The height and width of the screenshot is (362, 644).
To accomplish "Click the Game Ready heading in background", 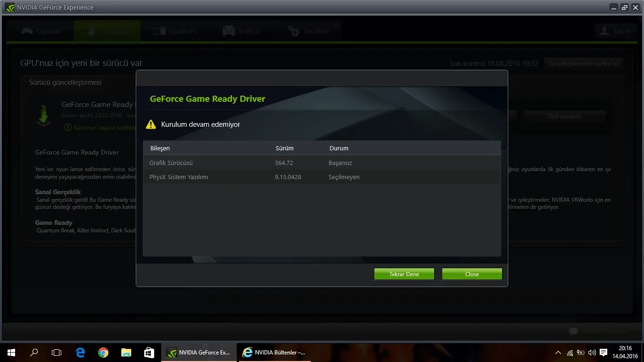I will tap(54, 222).
